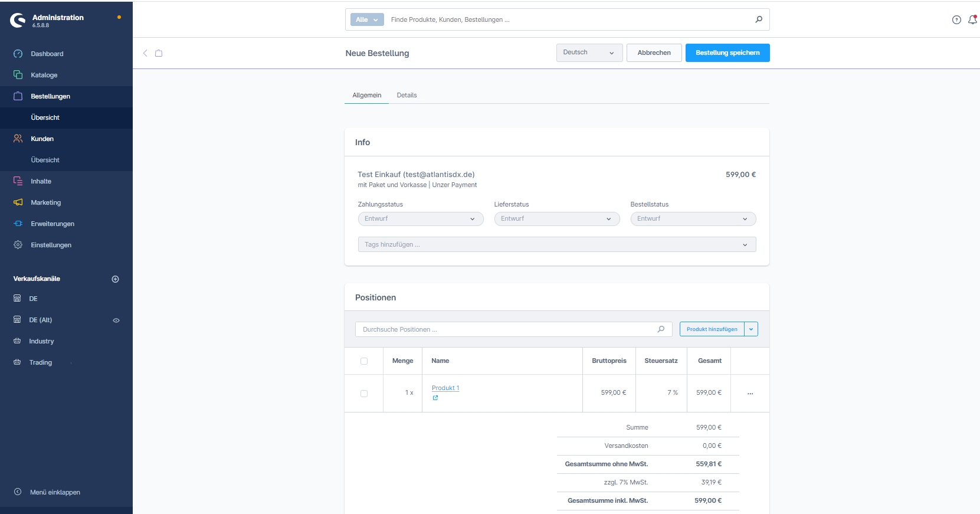Click the Versandkosten amount 0,00 €

click(712, 446)
